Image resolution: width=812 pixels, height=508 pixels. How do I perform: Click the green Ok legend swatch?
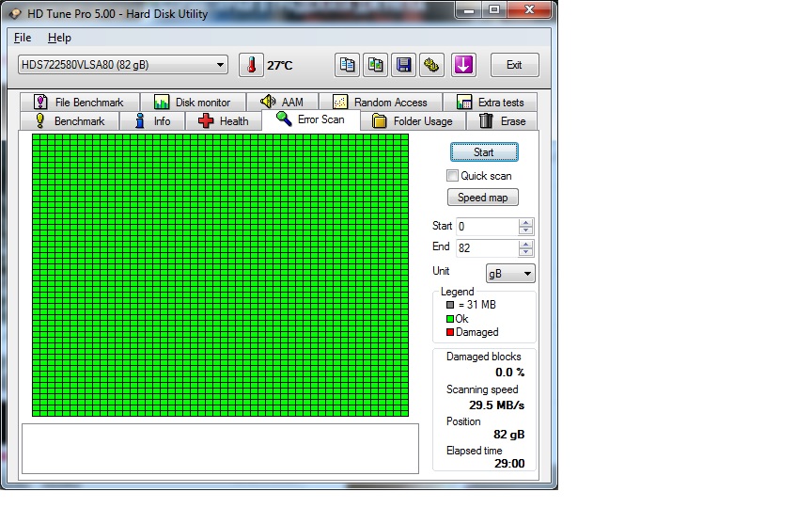coord(450,319)
